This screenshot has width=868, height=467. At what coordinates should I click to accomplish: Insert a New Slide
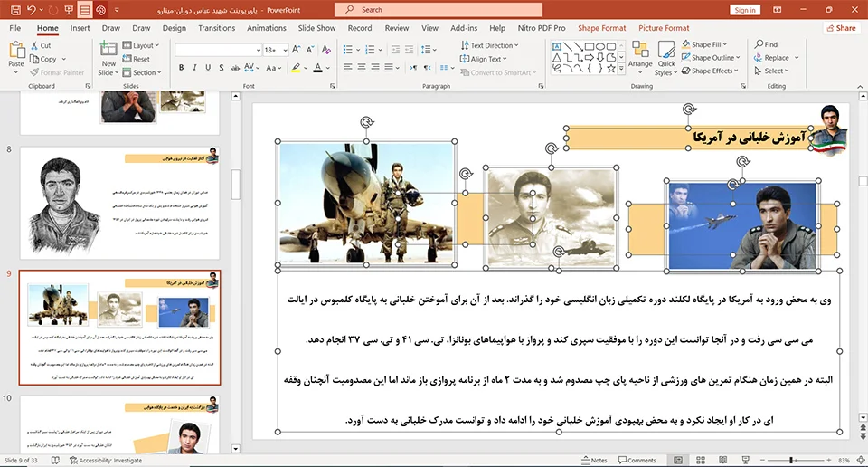[108, 58]
